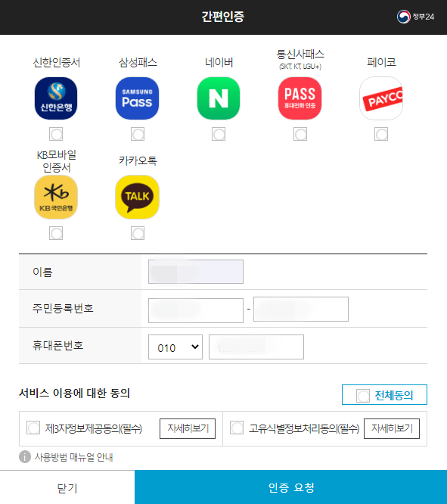447x504 pixels.
Task: Pick the Naver authentication icon
Action: [x=219, y=98]
